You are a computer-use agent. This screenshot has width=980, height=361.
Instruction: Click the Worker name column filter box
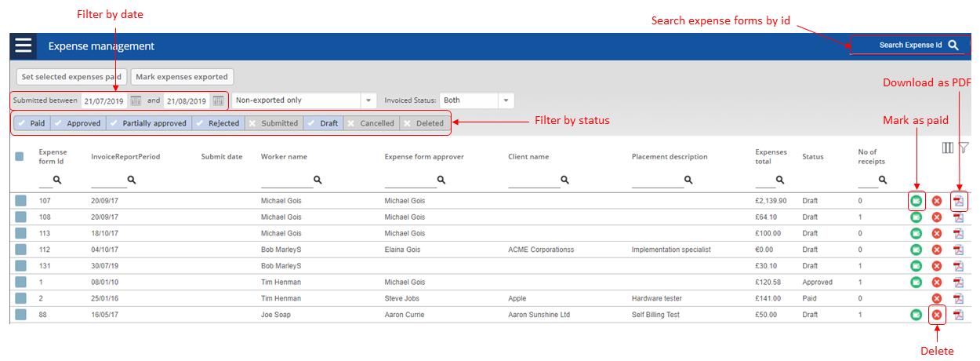coord(287,181)
